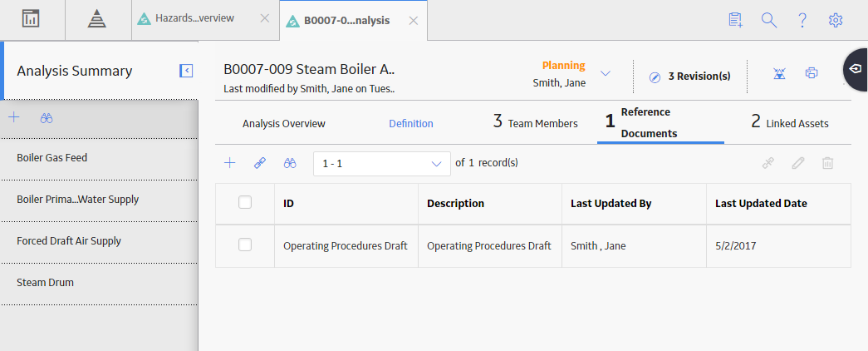Open 3 Revision(s) history
The width and height of the screenshot is (868, 351).
tap(689, 77)
